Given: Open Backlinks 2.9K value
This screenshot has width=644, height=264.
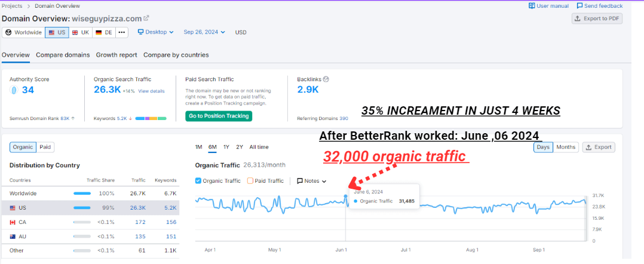Looking at the screenshot, I should point(308,90).
